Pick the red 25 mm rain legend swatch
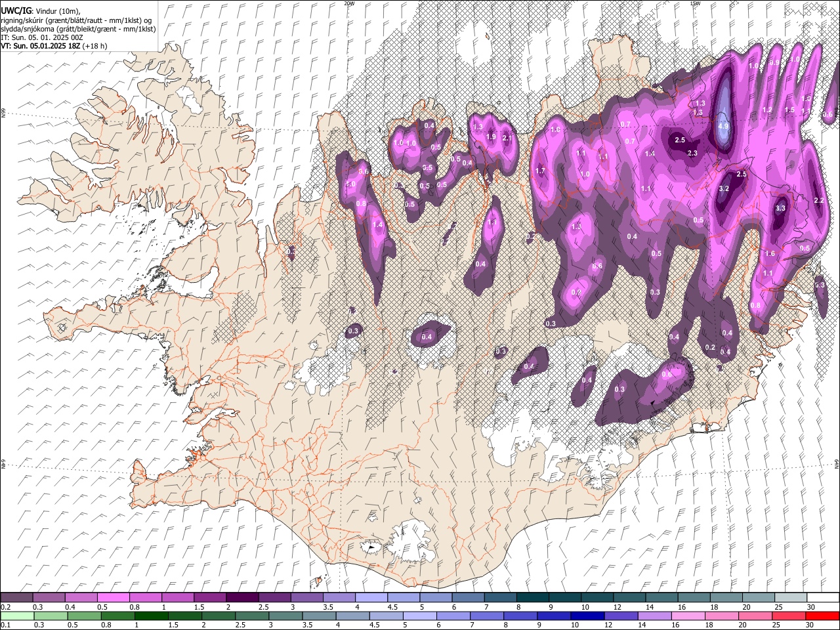 (788, 616)
